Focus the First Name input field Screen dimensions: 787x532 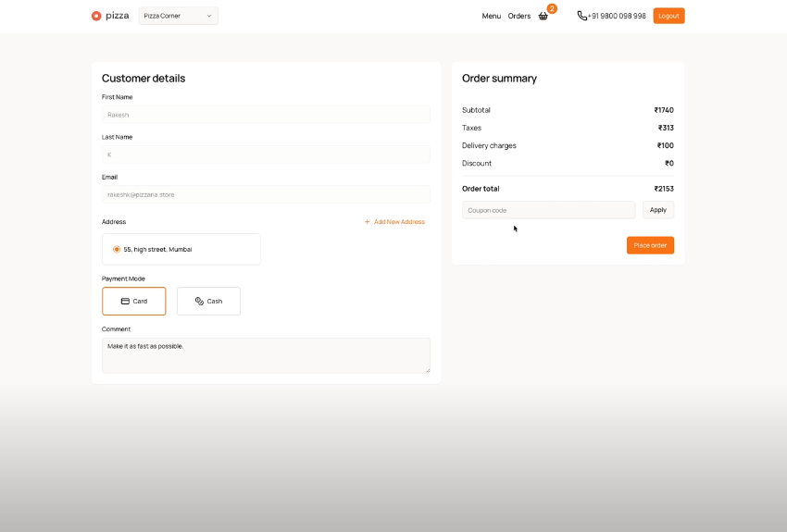click(x=266, y=115)
